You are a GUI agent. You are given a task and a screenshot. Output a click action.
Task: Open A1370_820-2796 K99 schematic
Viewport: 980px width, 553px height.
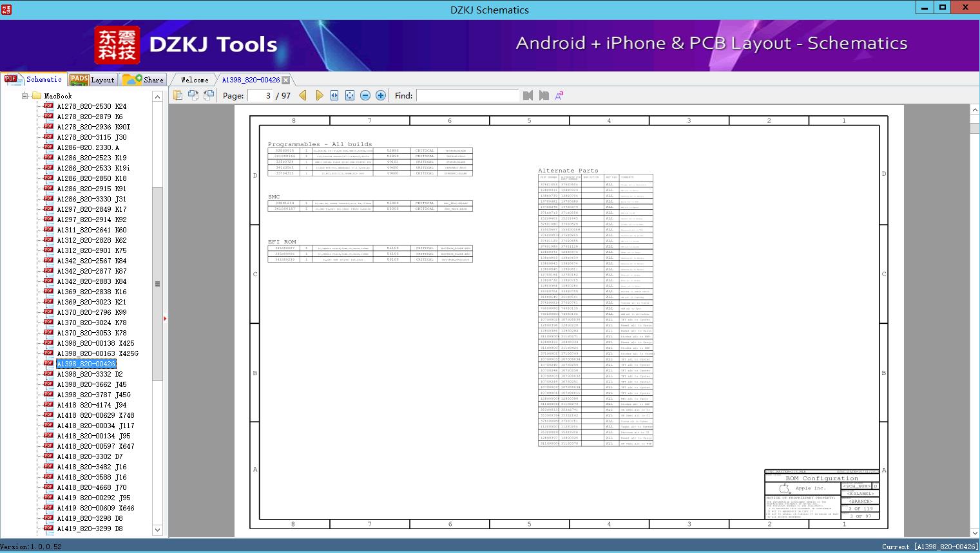tap(91, 312)
